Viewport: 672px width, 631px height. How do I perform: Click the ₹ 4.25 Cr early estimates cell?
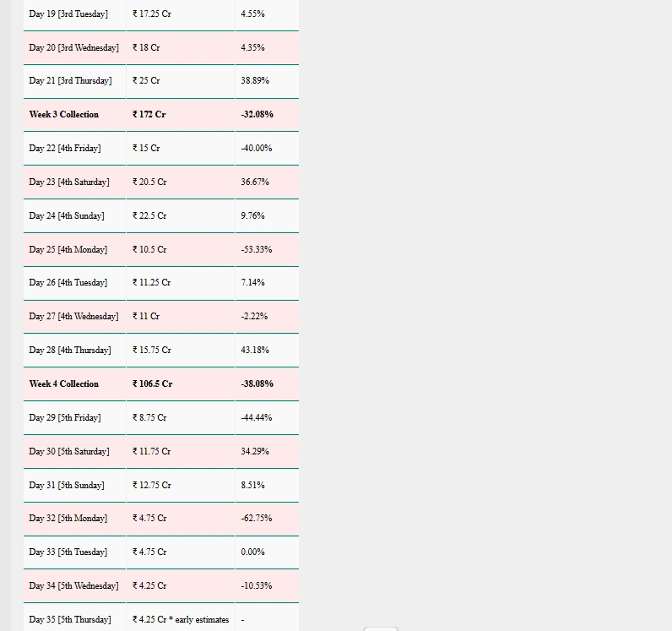181,620
